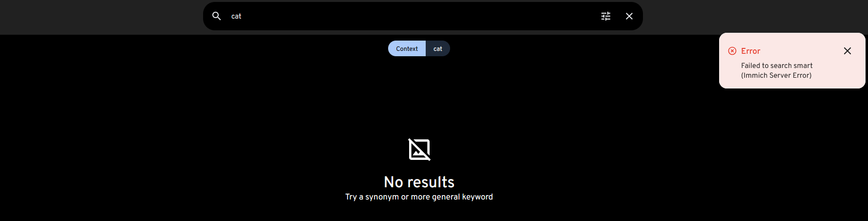Click "Try a synonym or more general keyword"
This screenshot has height=221, width=868.
pyautogui.click(x=419, y=197)
